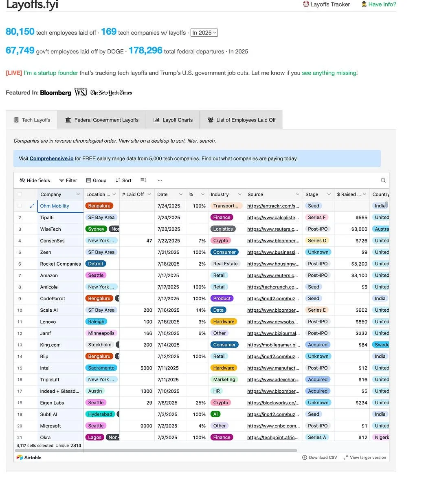Click the Crypto tag in ConsenSys row

tap(220, 241)
